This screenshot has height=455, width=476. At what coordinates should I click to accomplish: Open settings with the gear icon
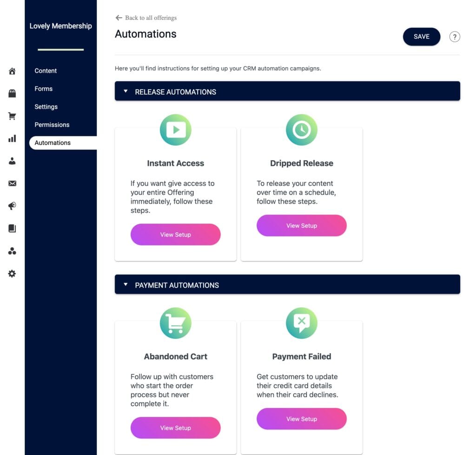coord(12,274)
